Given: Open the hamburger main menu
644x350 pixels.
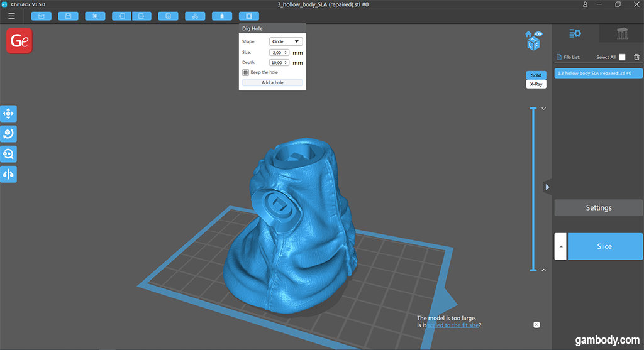Looking at the screenshot, I should pos(11,16).
